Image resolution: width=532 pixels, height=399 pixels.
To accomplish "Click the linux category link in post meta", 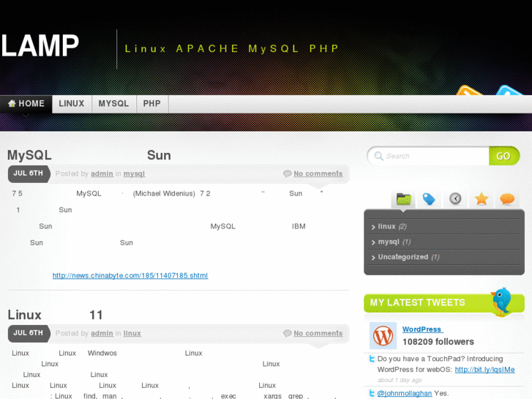I will click(132, 333).
